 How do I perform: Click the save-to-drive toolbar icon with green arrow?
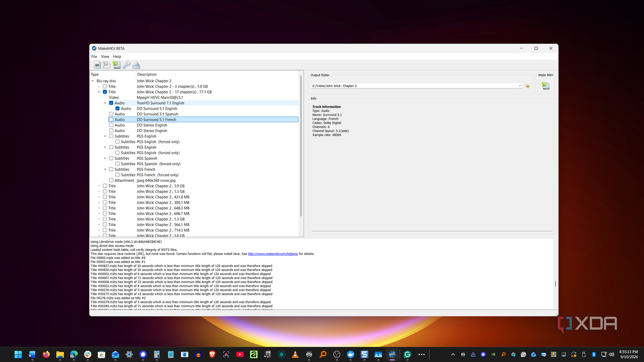(x=117, y=65)
